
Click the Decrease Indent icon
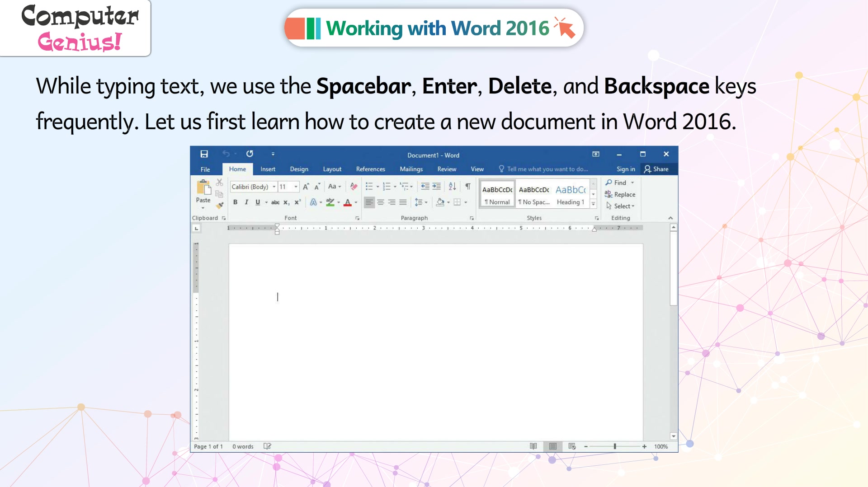click(x=425, y=187)
